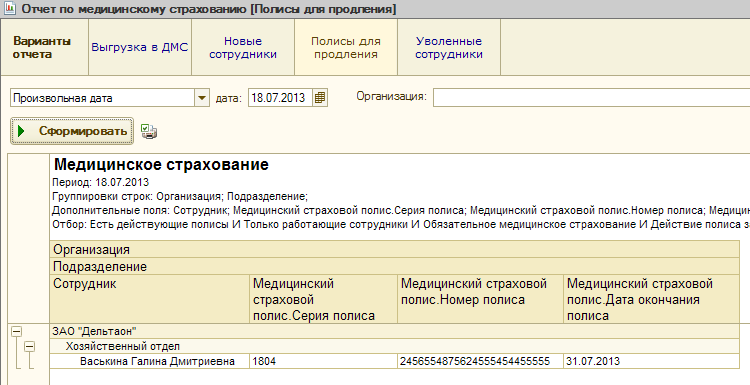
Task: Click the print settings icon beside Сформировать
Action: point(149,131)
